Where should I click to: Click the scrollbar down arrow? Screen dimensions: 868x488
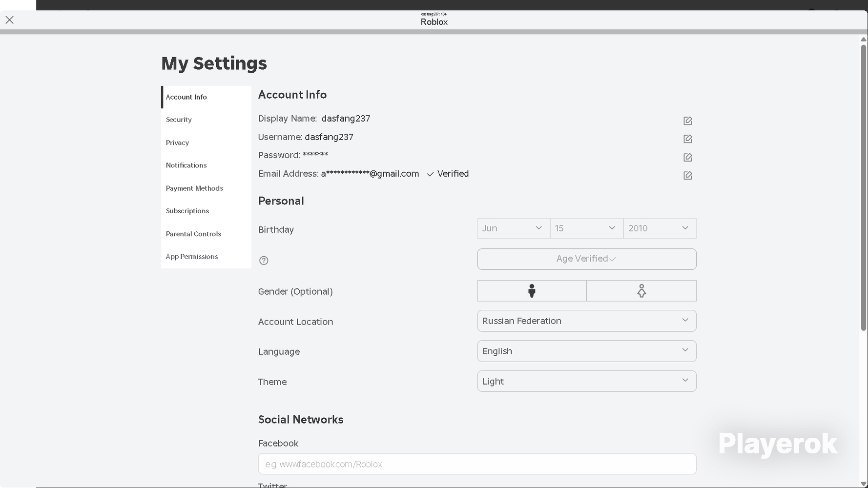pos(863,483)
